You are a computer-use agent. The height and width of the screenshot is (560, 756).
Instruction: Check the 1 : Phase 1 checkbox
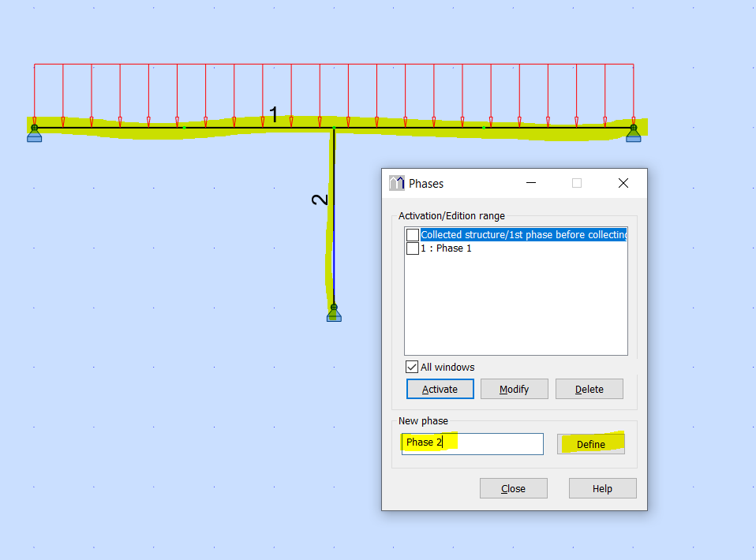click(x=411, y=248)
